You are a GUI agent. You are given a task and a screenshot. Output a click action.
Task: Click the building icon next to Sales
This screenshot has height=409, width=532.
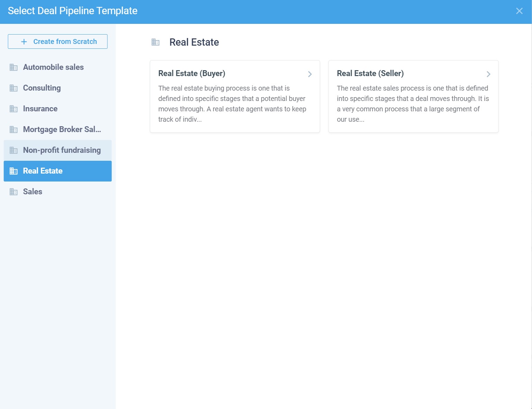pyautogui.click(x=13, y=192)
